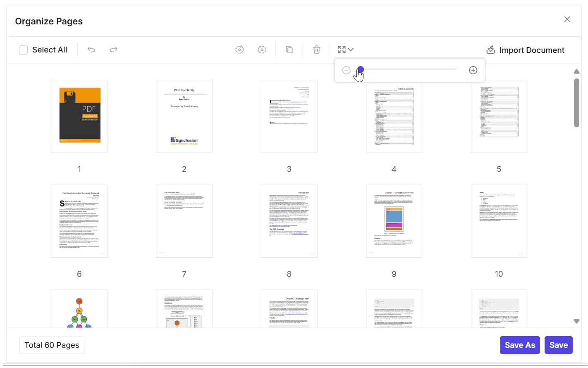
Task: Rotate selected pages counterclockwise
Action: pos(239,49)
